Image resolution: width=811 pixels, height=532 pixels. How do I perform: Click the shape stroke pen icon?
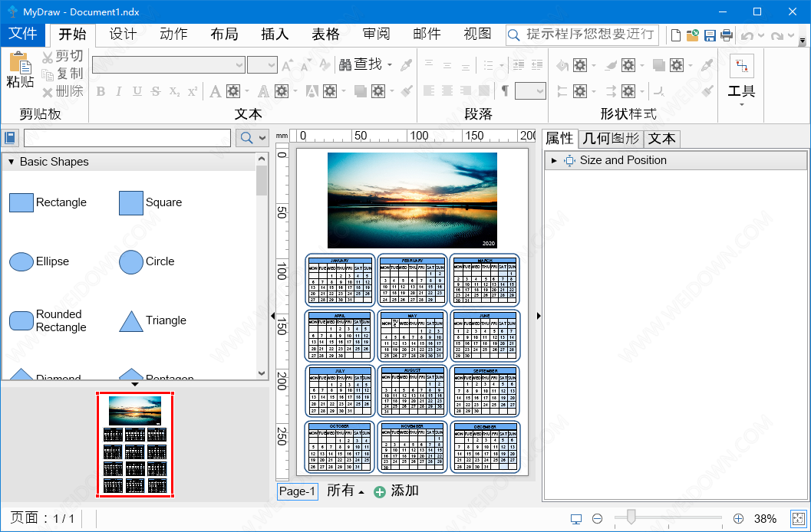611,65
